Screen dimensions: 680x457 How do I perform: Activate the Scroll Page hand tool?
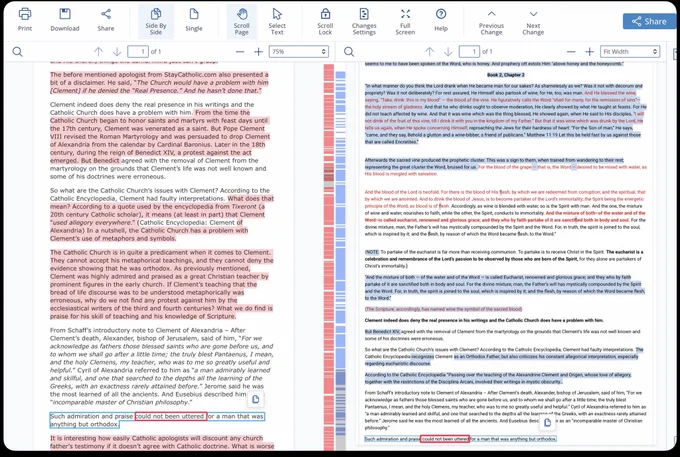click(x=242, y=22)
